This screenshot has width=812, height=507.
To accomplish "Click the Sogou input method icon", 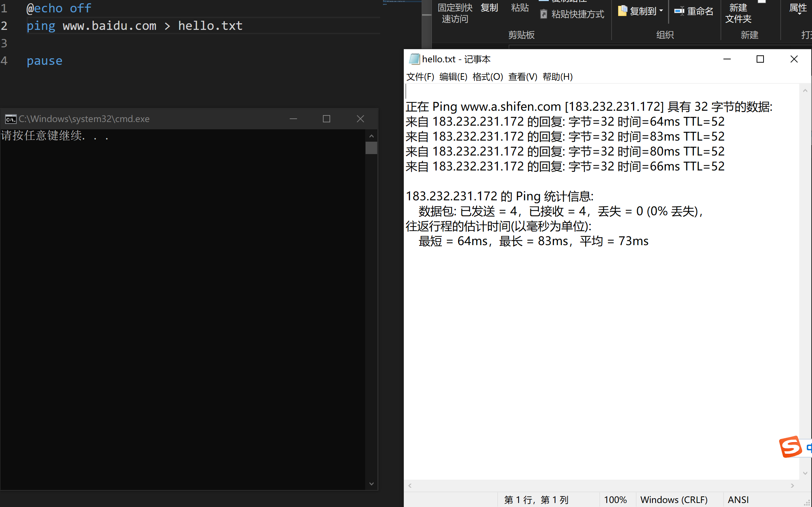I will pos(790,447).
